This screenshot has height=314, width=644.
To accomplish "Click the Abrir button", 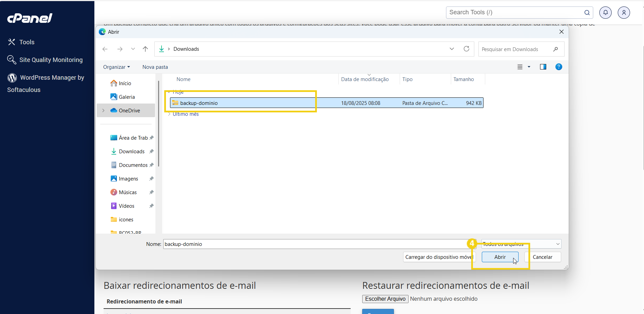I will (500, 257).
